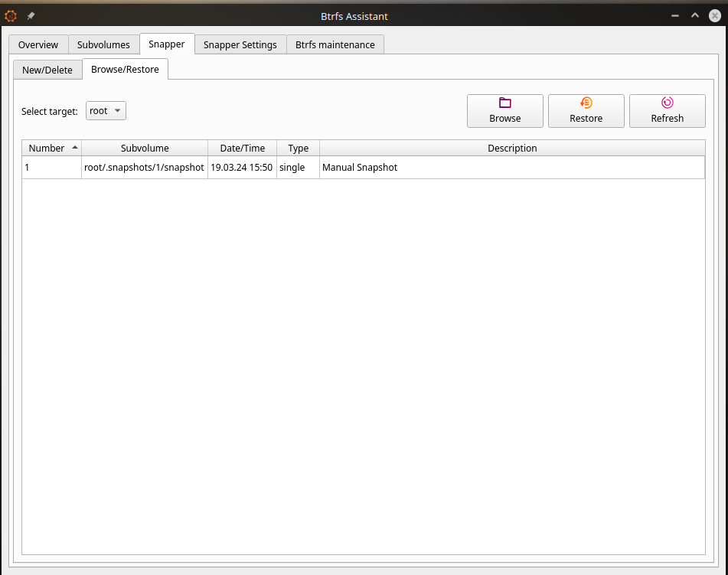Switch to the New/Delete sub-tab
728x575 pixels.
[47, 70]
